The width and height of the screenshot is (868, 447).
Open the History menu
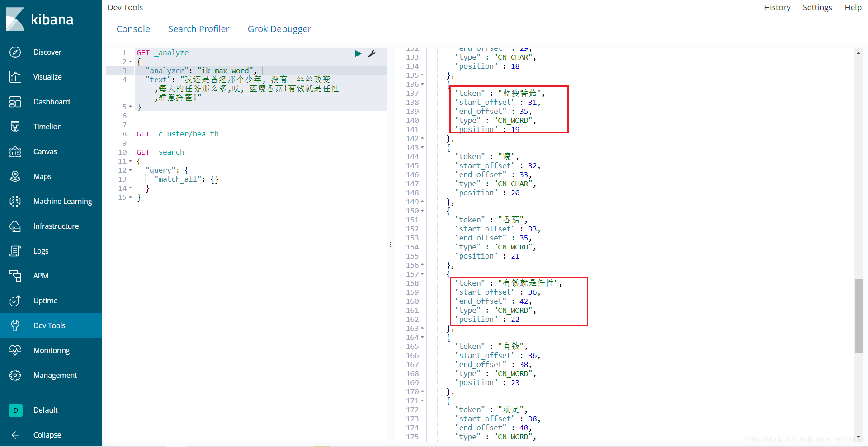777,7
